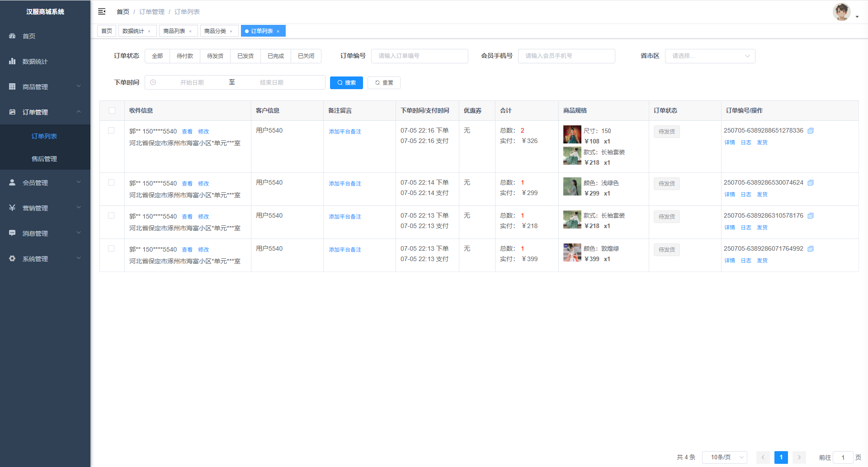Click the clock icon in date range field
Image resolution: width=868 pixels, height=467 pixels.
(x=153, y=82)
